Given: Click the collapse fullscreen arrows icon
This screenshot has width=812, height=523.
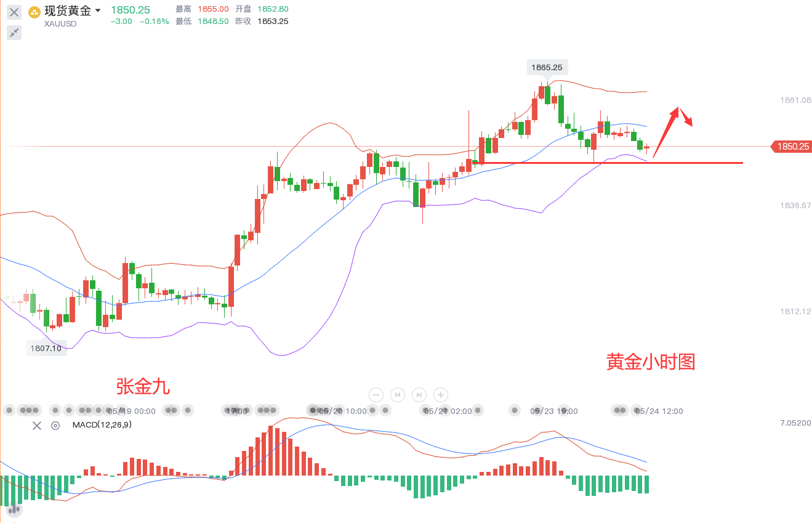Looking at the screenshot, I should click(x=14, y=33).
